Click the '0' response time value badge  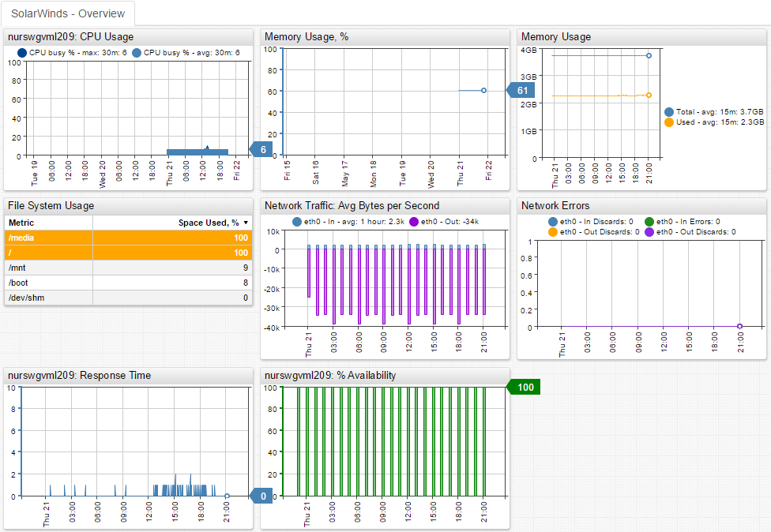[262, 496]
